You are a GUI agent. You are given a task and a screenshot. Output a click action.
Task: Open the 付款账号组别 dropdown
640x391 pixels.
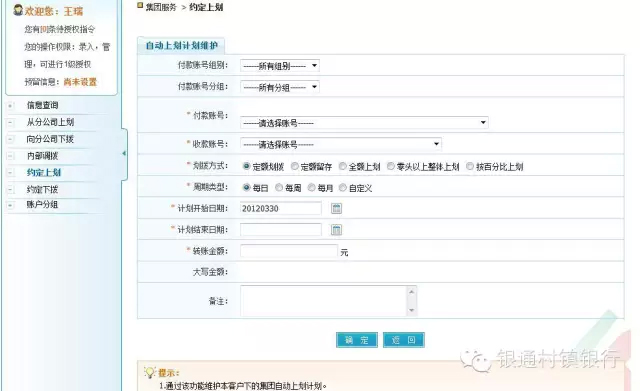pyautogui.click(x=280, y=66)
